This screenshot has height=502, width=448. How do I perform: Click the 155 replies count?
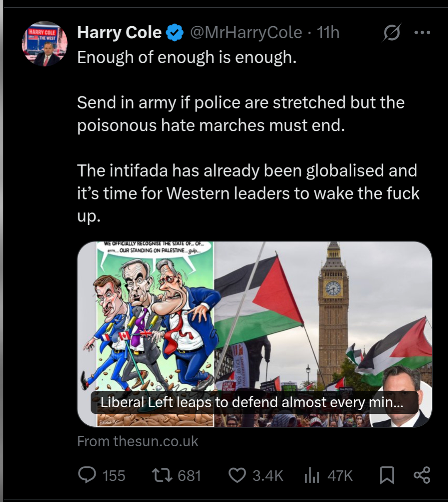(114, 475)
